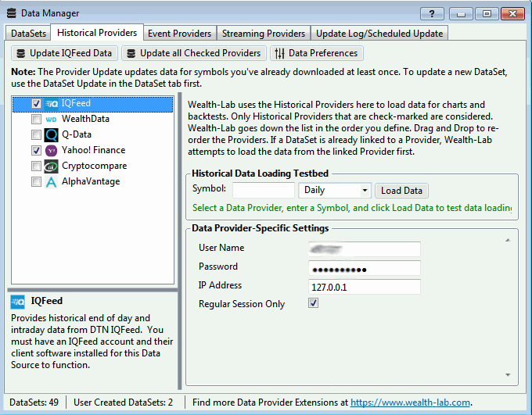Select the AlphaVantage provider icon
This screenshot has width=532, height=415.
click(52, 181)
